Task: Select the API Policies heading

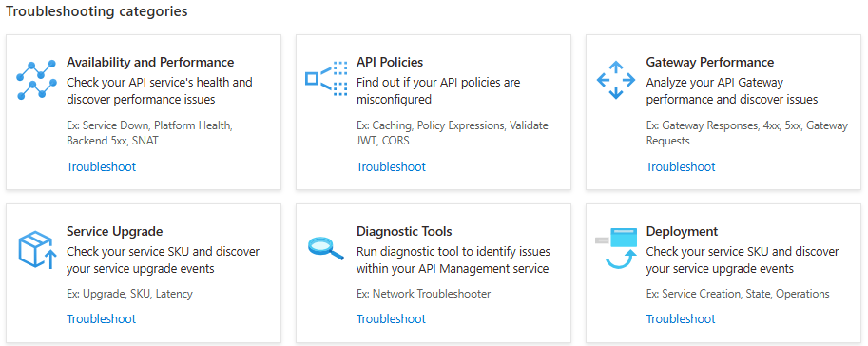Action: tap(390, 62)
